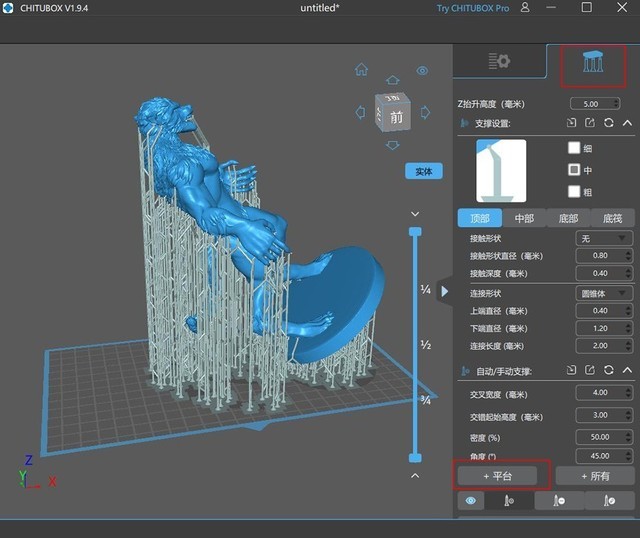Image resolution: width=640 pixels, height=538 pixels.
Task: Click the view cube's eye icon
Action: coord(422,71)
